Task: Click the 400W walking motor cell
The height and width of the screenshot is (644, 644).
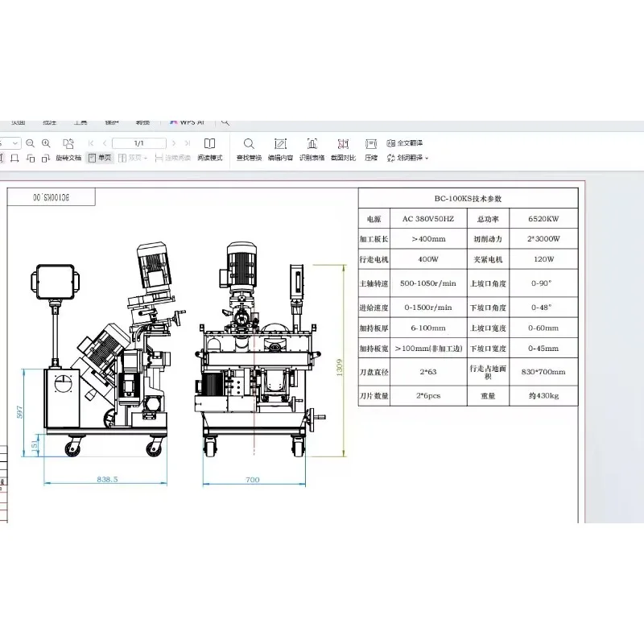Action: click(x=428, y=259)
